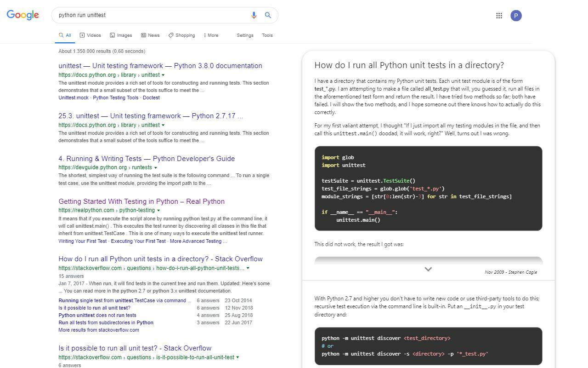Open the Google apps grid
Viewport: 588px width, 368px height.
click(499, 16)
